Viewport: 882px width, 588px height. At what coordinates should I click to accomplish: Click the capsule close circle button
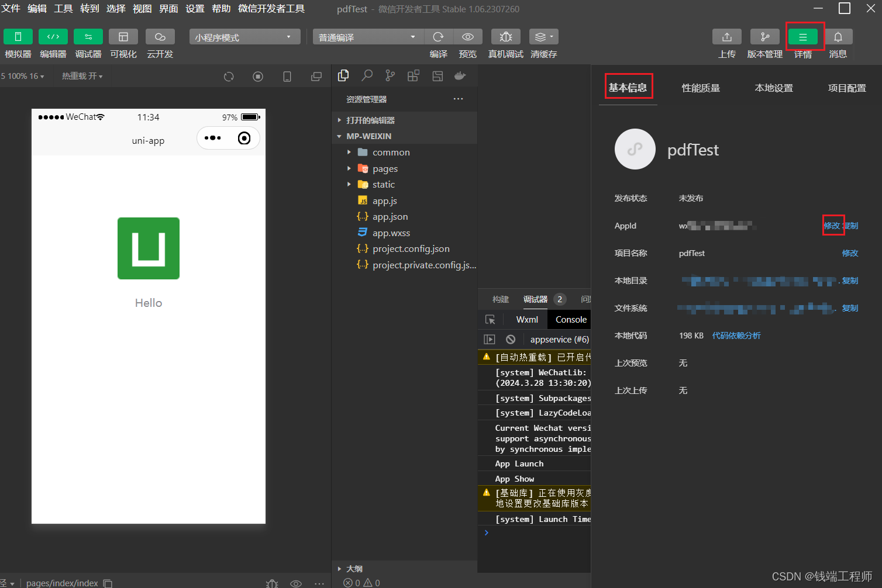click(244, 138)
